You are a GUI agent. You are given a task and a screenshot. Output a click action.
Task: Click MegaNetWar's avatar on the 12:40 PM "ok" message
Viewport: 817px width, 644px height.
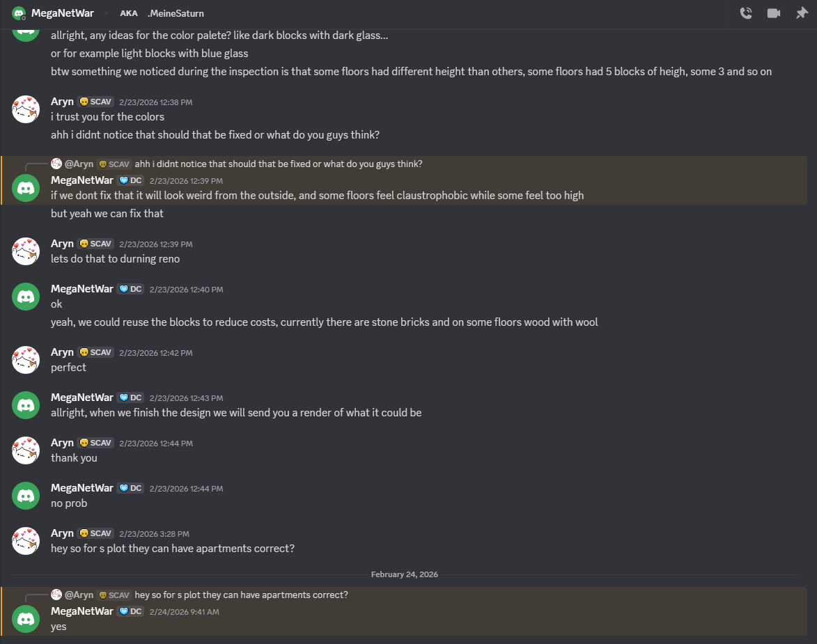point(26,297)
